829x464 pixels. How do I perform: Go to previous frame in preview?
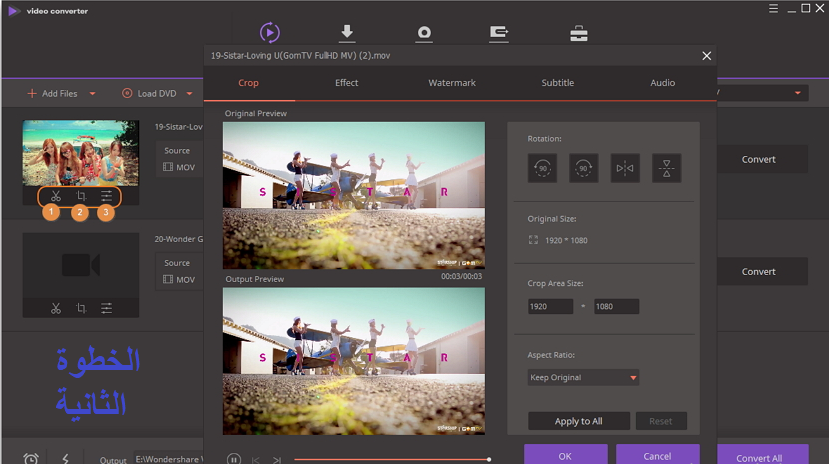click(256, 460)
